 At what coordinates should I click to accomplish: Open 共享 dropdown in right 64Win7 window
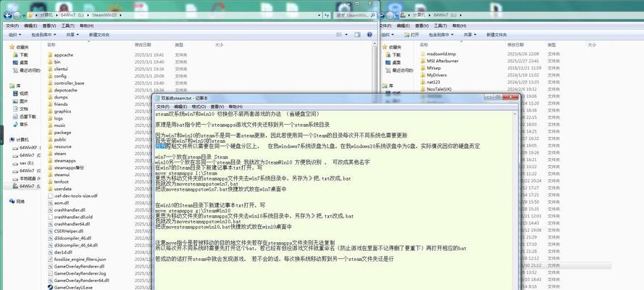pos(470,35)
